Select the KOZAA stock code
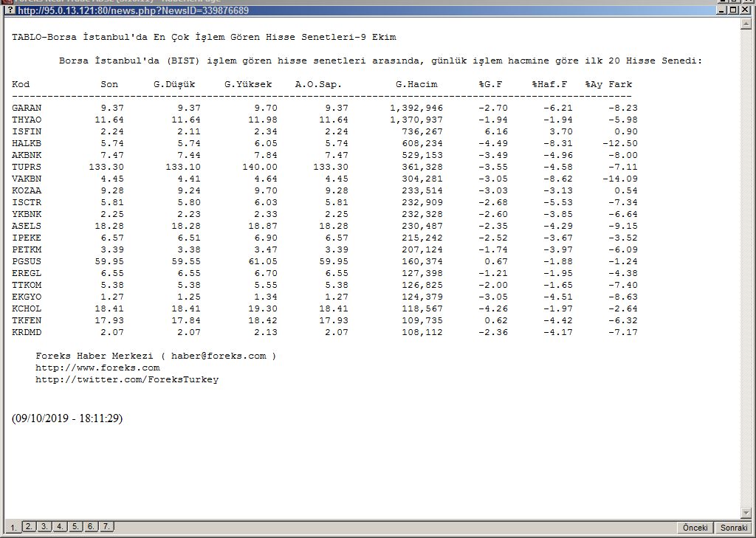Image resolution: width=756 pixels, height=538 pixels. [27, 191]
